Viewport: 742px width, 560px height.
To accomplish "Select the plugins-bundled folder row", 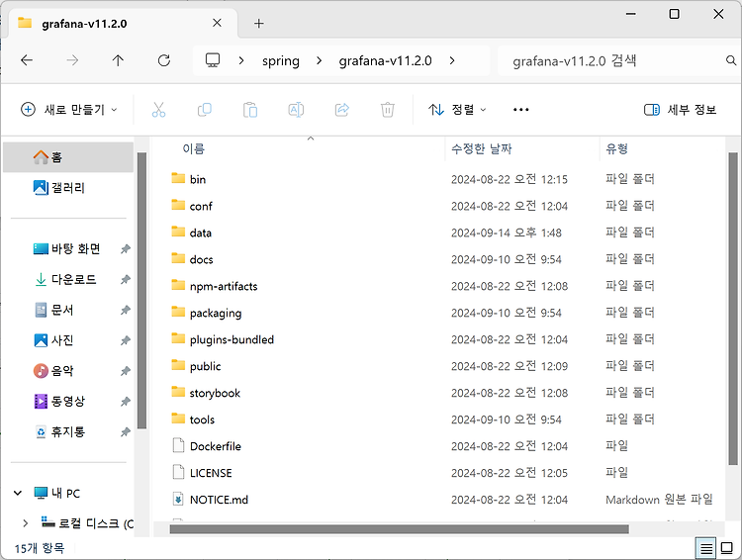I will tap(440, 339).
